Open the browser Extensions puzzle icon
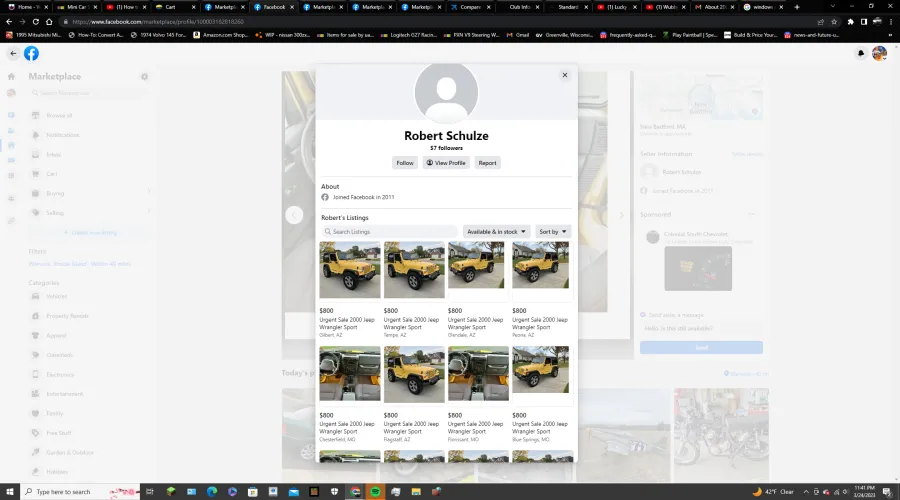The height and width of the screenshot is (500, 900). (x=850, y=22)
